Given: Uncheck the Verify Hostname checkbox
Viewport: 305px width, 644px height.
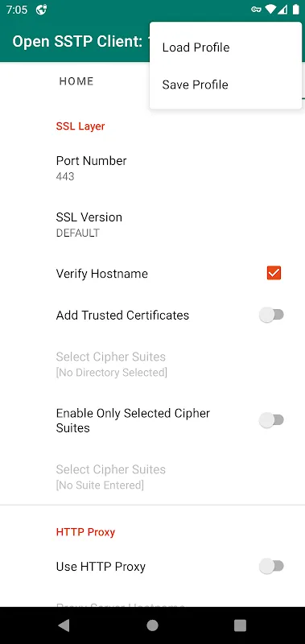Looking at the screenshot, I should (x=274, y=273).
